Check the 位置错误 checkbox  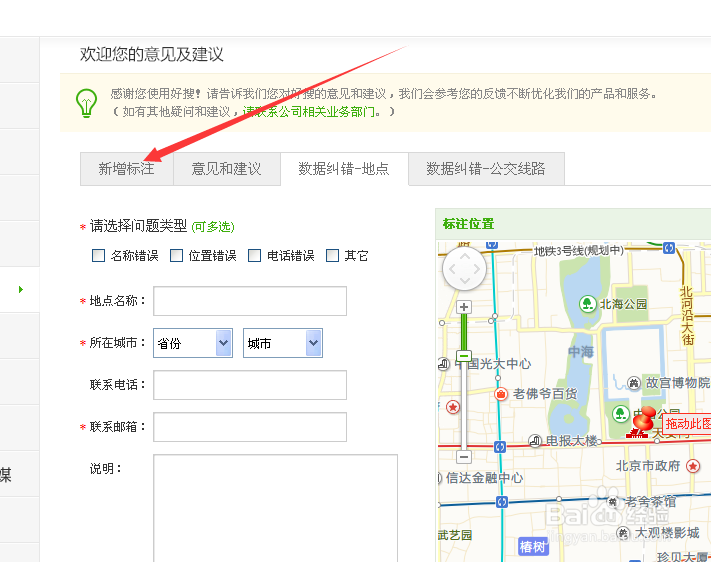[x=176, y=255]
